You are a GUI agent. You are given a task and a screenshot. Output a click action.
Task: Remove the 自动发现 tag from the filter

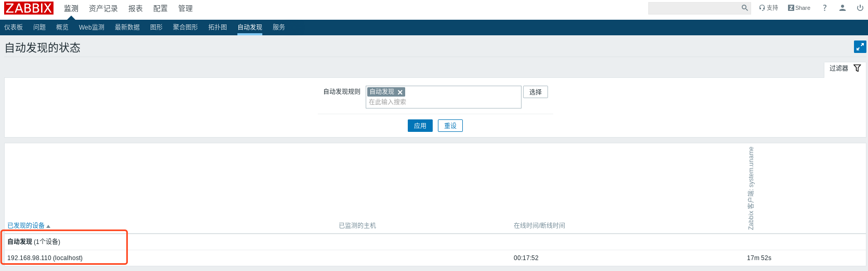point(400,92)
